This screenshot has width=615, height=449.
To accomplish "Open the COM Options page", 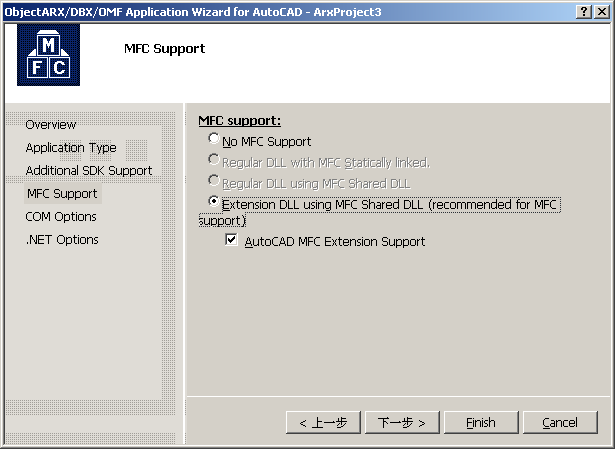I will (61, 217).
